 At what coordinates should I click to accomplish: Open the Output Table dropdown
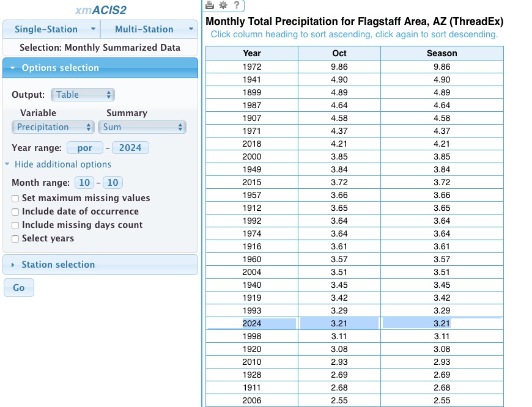83,95
